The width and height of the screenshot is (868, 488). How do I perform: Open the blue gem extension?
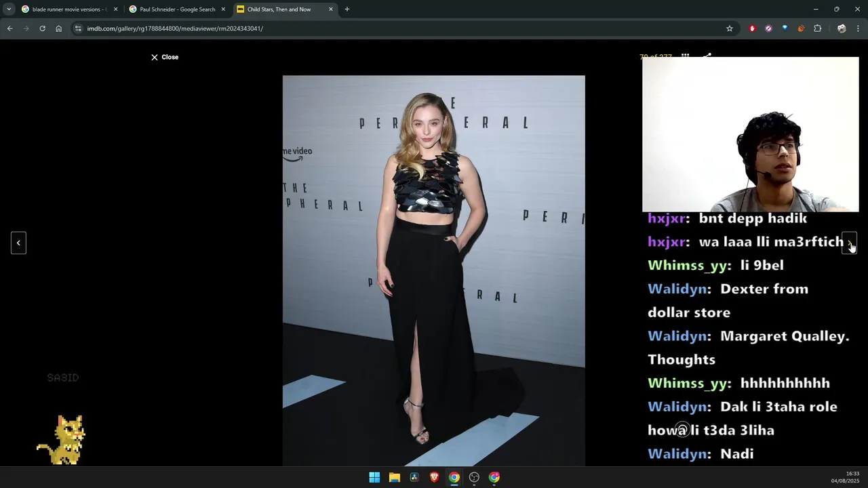(785, 28)
